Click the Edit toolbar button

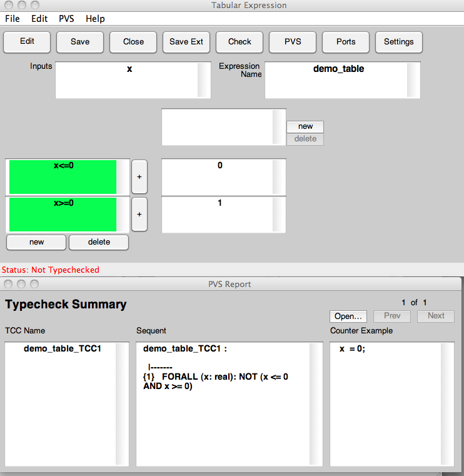click(27, 42)
